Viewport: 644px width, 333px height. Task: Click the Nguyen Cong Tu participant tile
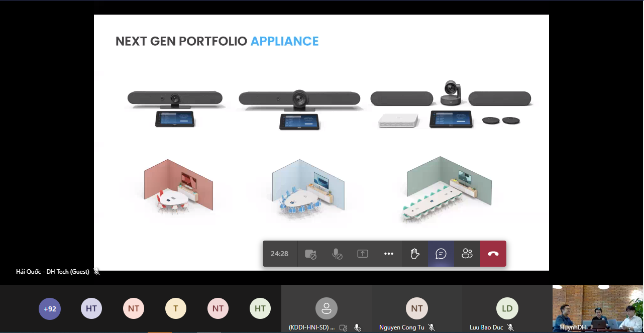coord(417,309)
